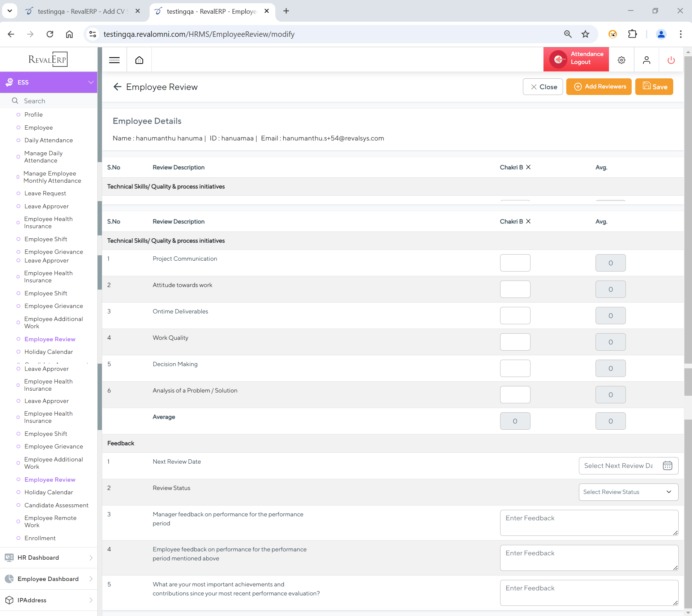The height and width of the screenshot is (616, 692).
Task: Open Holiday Calendar in sidebar menu
Action: (49, 352)
